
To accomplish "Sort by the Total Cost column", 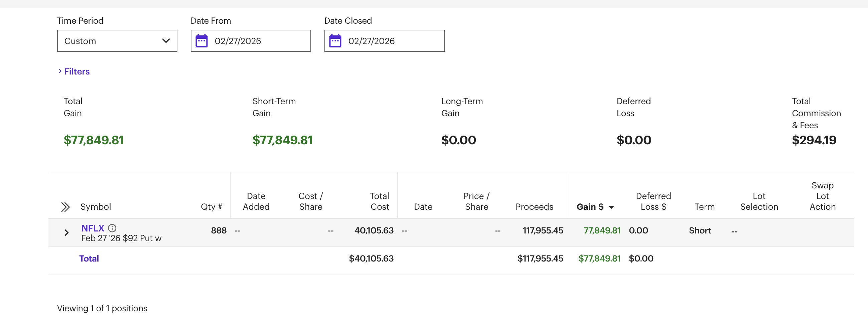I will click(x=380, y=201).
